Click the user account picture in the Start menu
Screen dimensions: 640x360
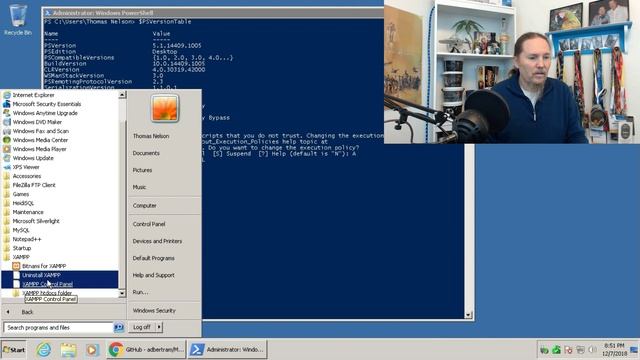tap(165, 108)
